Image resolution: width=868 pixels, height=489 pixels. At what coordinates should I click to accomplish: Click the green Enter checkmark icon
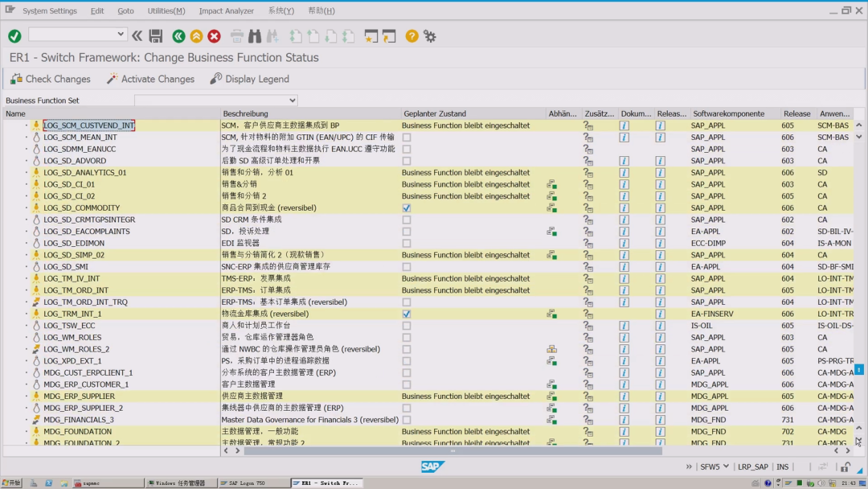pos(14,36)
